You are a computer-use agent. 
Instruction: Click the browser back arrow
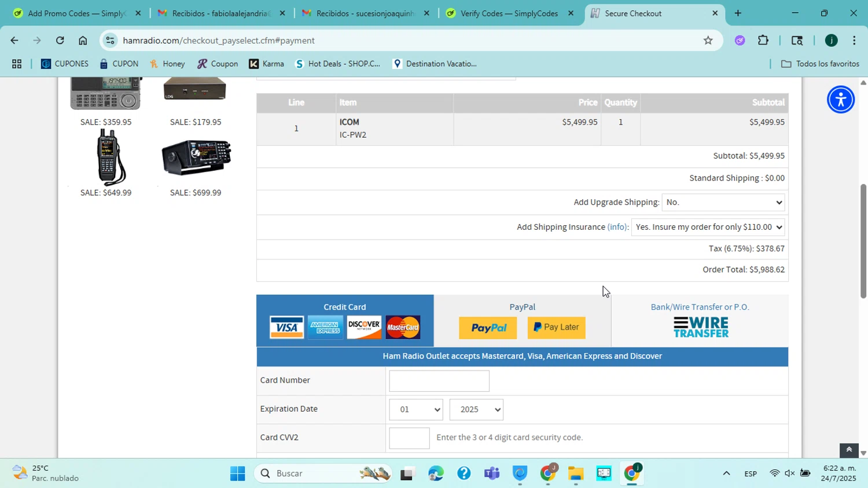pos(14,41)
